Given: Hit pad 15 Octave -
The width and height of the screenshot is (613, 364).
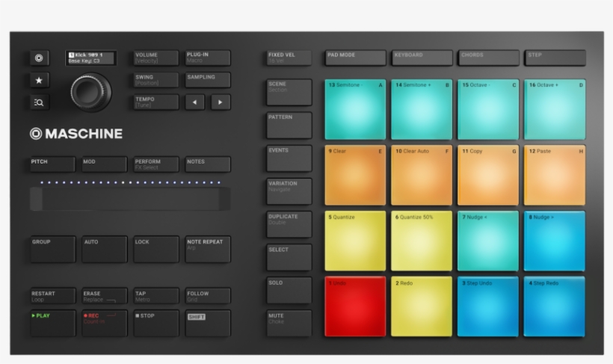Looking at the screenshot, I should (x=488, y=109).
